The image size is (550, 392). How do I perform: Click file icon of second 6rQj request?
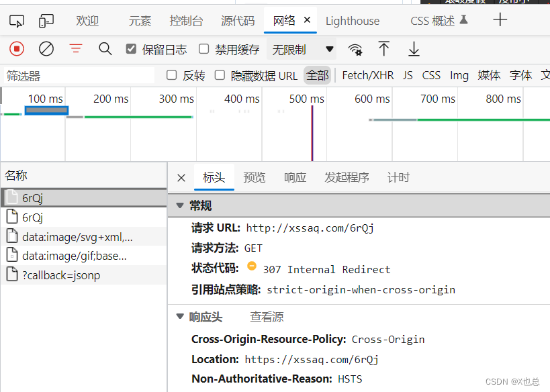12,216
